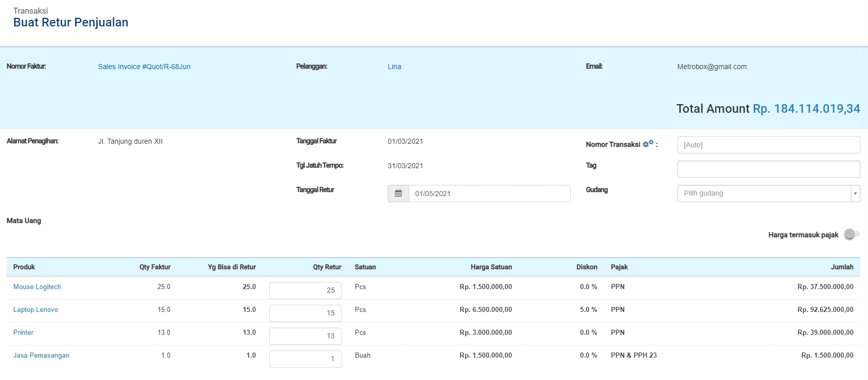This screenshot has height=380, width=868.
Task: Click the Satuan column header
Action: click(x=365, y=267)
